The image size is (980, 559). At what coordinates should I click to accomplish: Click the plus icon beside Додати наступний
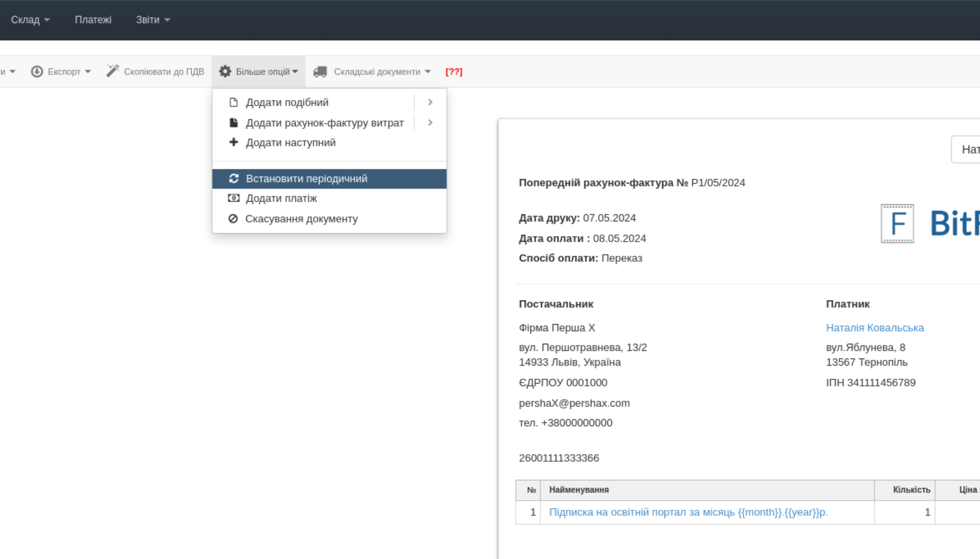[234, 143]
